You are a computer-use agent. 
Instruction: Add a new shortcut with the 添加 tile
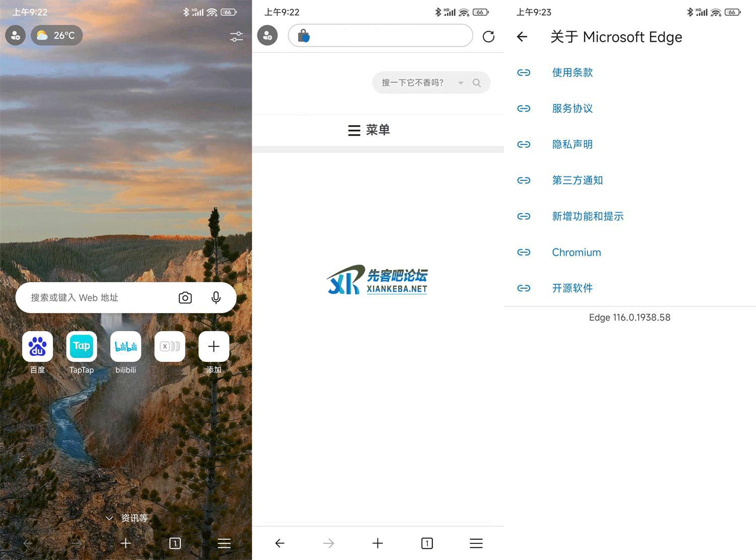[214, 347]
